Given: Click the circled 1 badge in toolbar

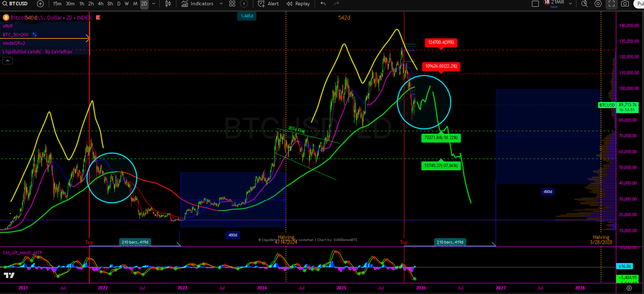Looking at the screenshot, I should [x=245, y=4].
